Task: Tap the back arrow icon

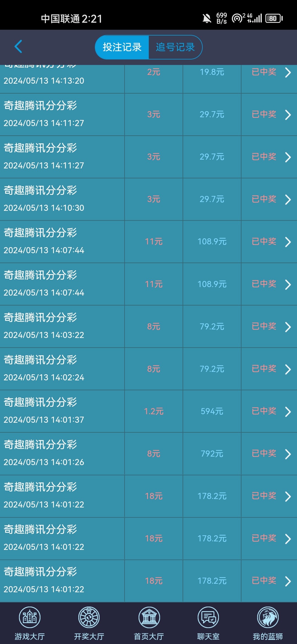Action: click(18, 47)
